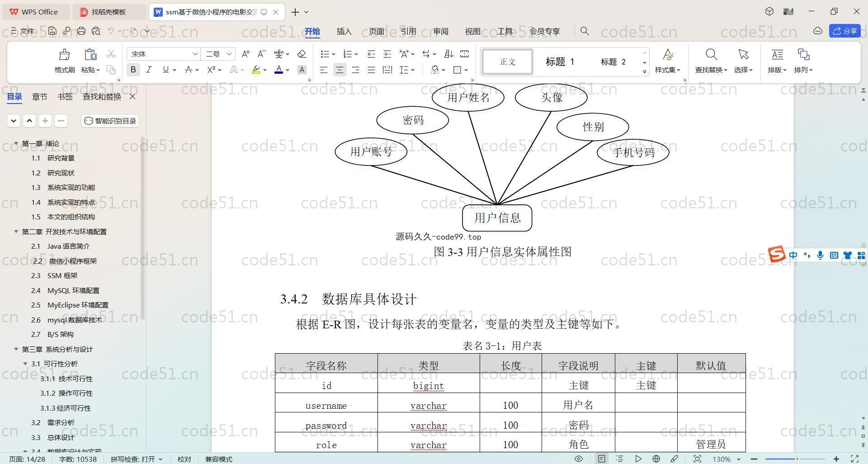
Task: Switch to page layout view
Action: pyautogui.click(x=602, y=459)
